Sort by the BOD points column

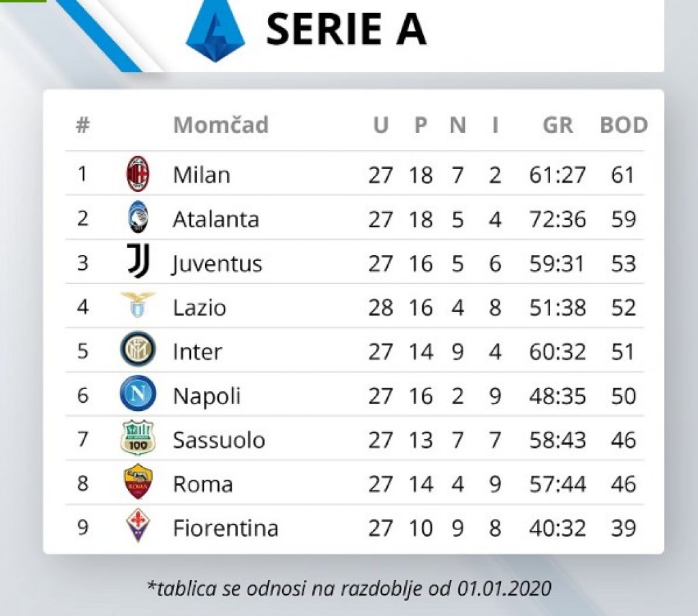tap(624, 125)
